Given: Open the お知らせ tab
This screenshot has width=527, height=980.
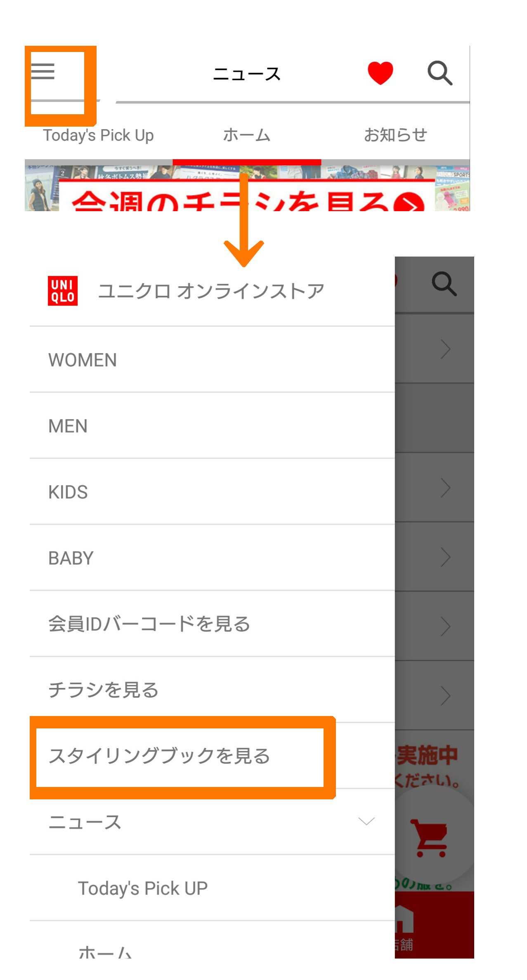Looking at the screenshot, I should 395,135.
